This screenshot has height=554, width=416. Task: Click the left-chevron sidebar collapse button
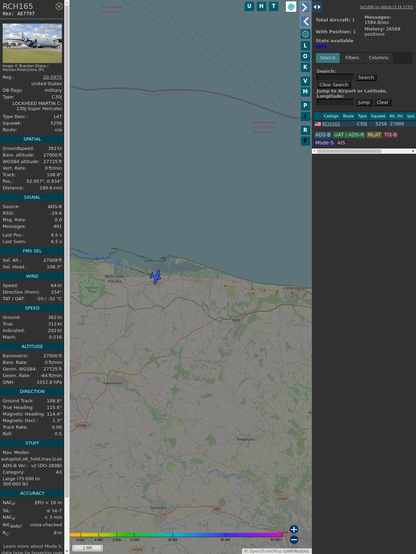[305, 22]
